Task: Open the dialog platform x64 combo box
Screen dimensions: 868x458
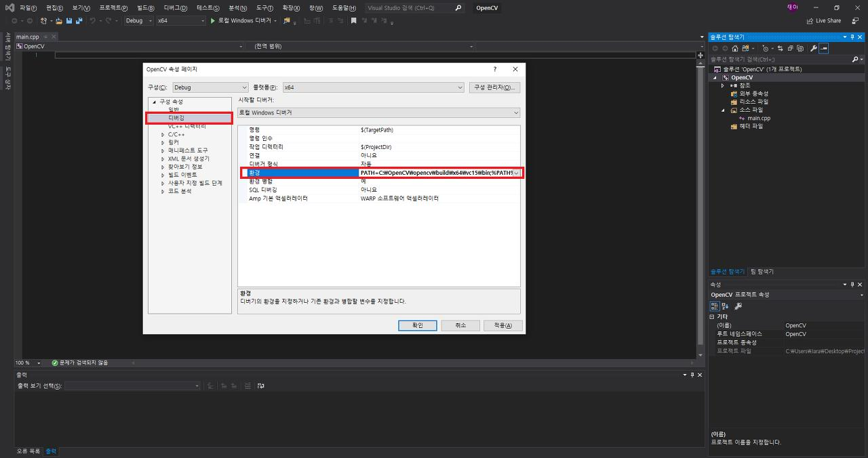Action: click(x=373, y=87)
